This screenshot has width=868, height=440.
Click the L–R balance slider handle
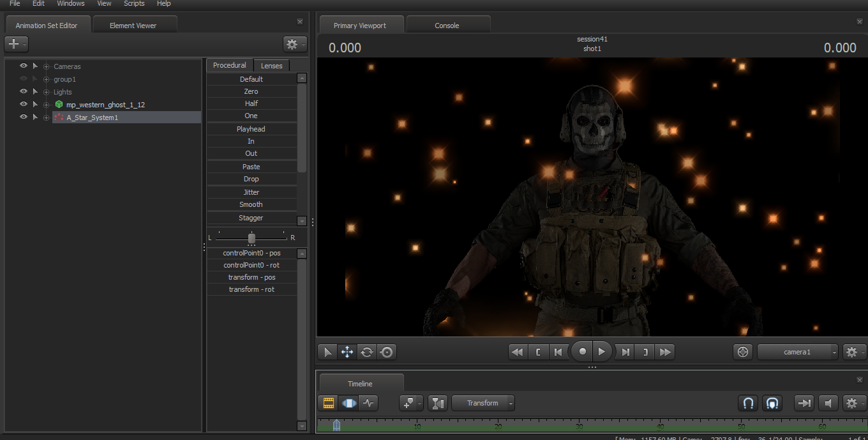pyautogui.click(x=251, y=238)
